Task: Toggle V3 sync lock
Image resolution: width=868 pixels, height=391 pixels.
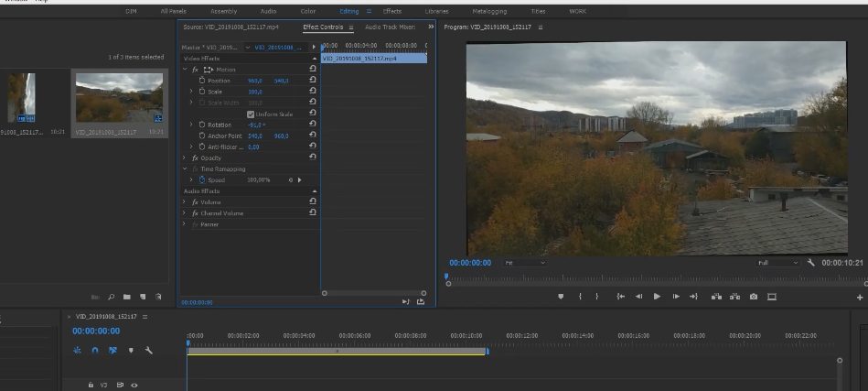Action: (120, 385)
